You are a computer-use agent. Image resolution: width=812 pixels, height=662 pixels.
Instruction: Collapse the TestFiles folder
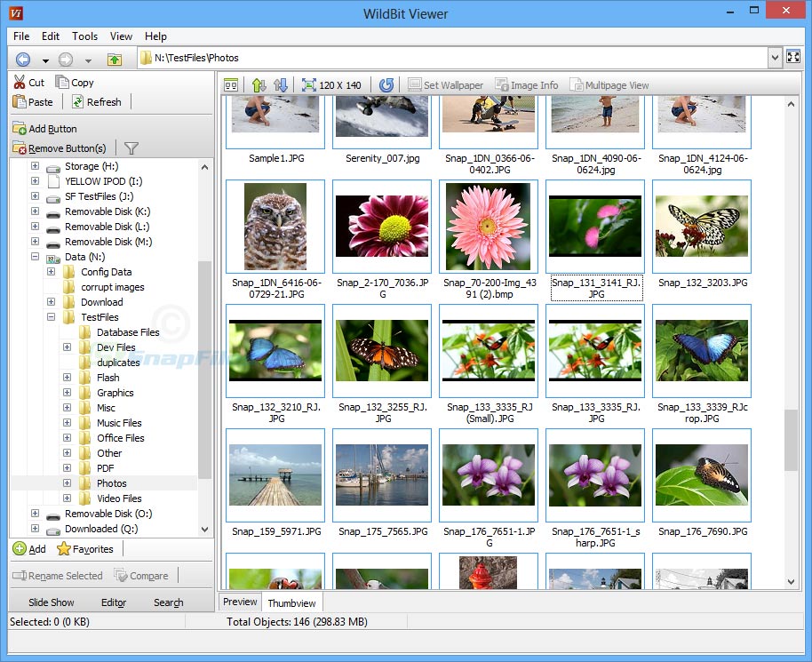(52, 316)
